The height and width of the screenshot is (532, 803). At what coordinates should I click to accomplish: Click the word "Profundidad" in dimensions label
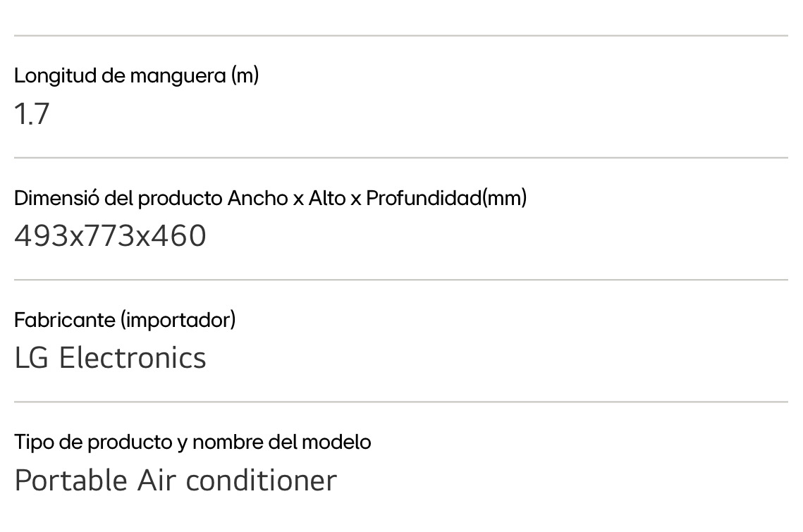[x=424, y=198]
